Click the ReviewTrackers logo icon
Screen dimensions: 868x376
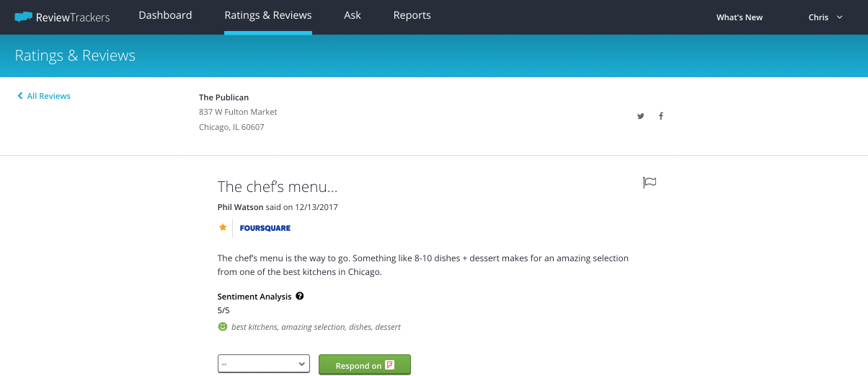(24, 16)
